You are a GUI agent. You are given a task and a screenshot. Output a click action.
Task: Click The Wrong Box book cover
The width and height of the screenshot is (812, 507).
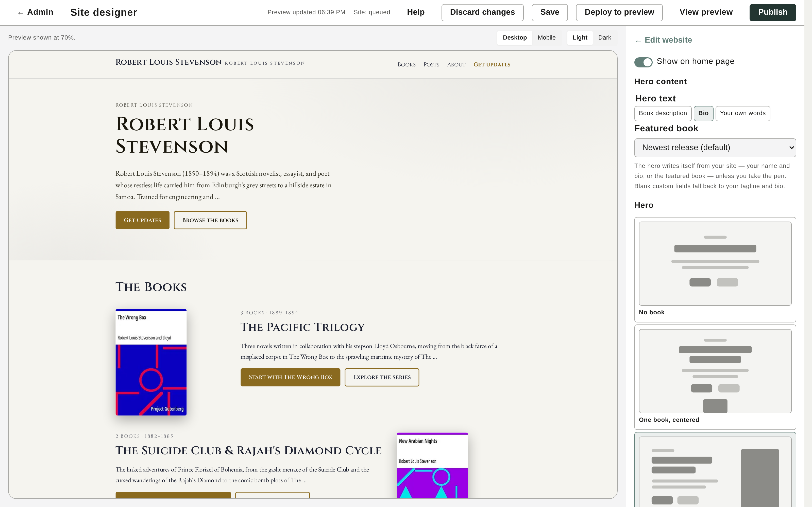pyautogui.click(x=151, y=362)
